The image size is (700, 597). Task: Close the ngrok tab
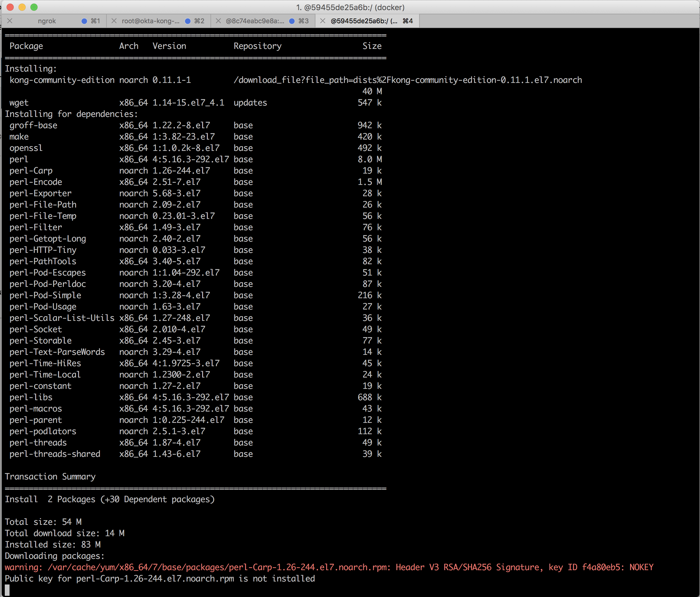10,21
